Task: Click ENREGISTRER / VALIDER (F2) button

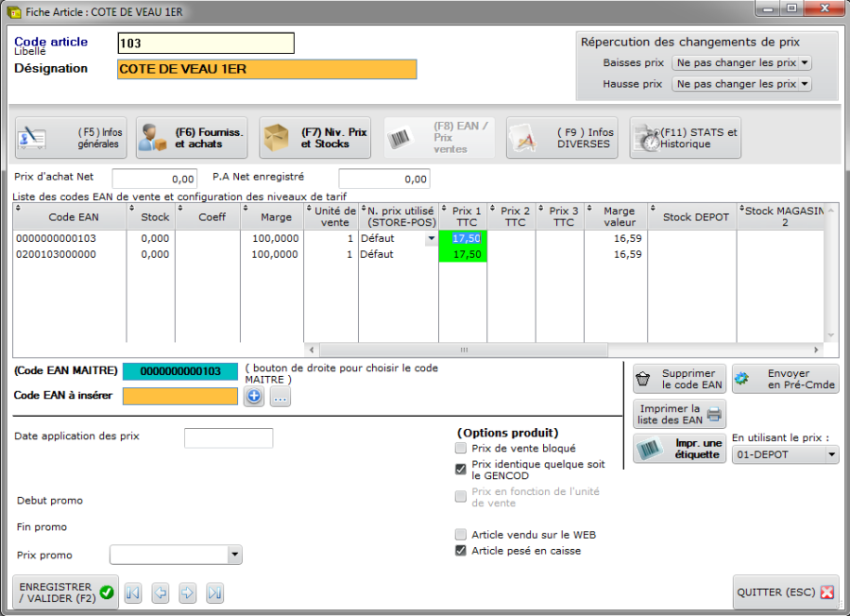Action: pyautogui.click(x=66, y=592)
